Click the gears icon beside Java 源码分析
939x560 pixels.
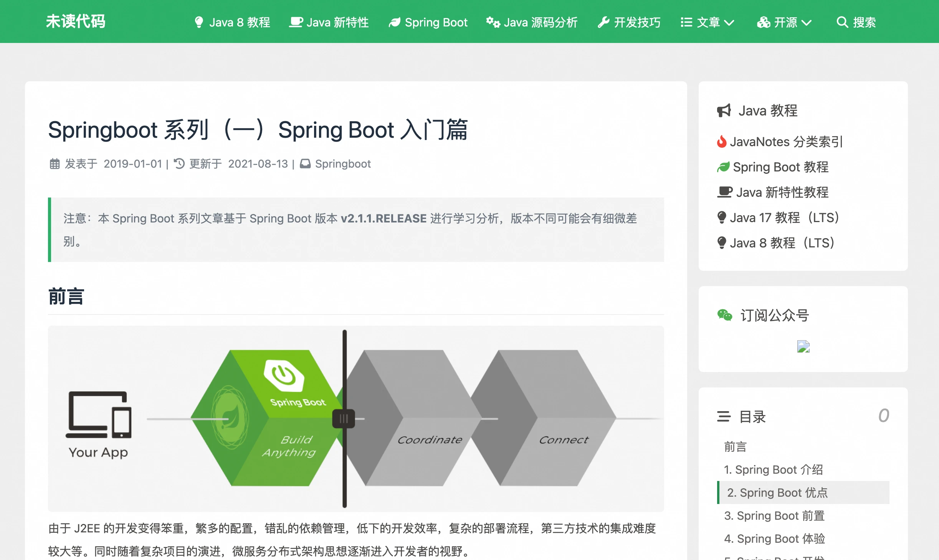click(493, 22)
